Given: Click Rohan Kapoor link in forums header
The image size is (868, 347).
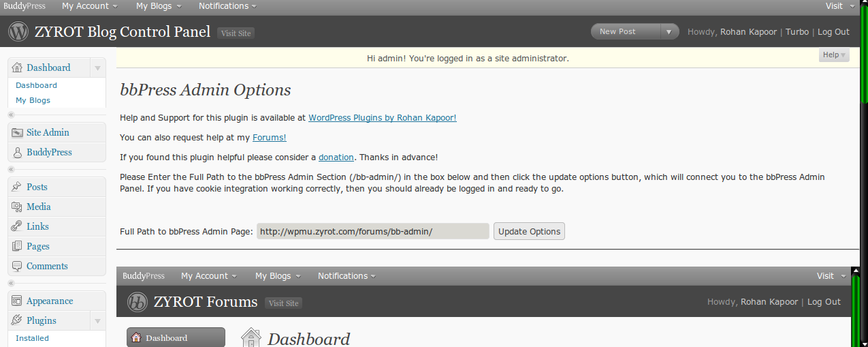Looking at the screenshot, I should coord(769,302).
